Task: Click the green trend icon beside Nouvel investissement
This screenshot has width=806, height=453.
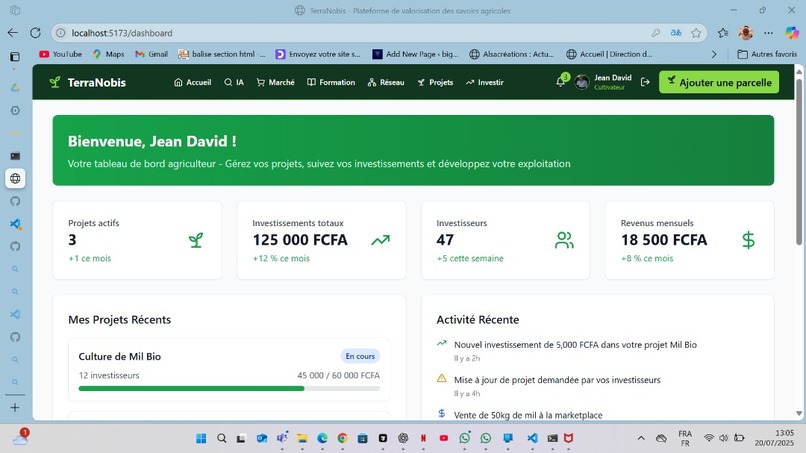Action: (x=442, y=343)
